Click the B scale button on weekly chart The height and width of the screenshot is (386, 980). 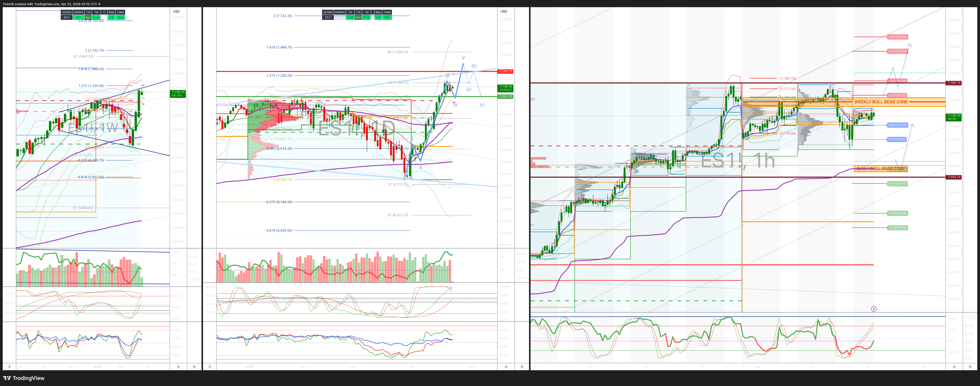(194, 367)
